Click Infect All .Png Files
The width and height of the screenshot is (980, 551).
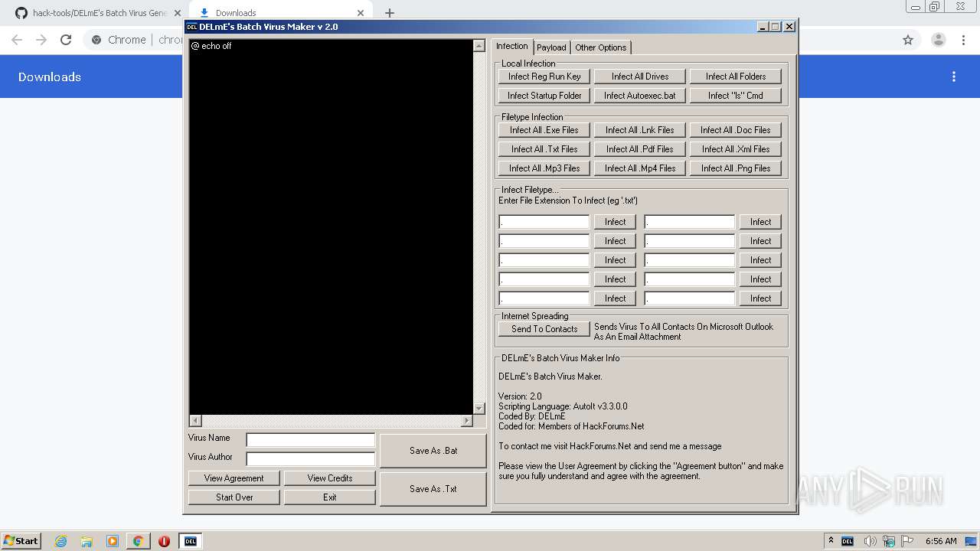point(736,168)
